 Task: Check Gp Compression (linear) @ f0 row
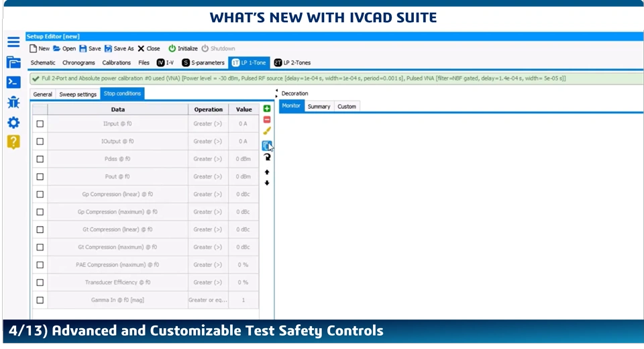tap(40, 195)
